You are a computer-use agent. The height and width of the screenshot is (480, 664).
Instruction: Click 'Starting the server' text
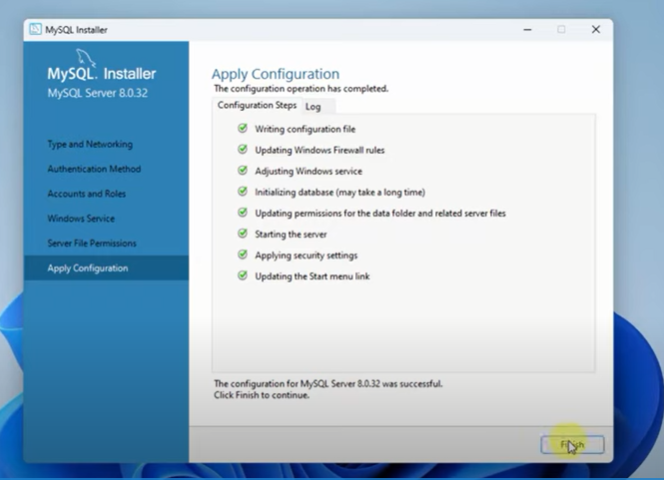(x=291, y=234)
